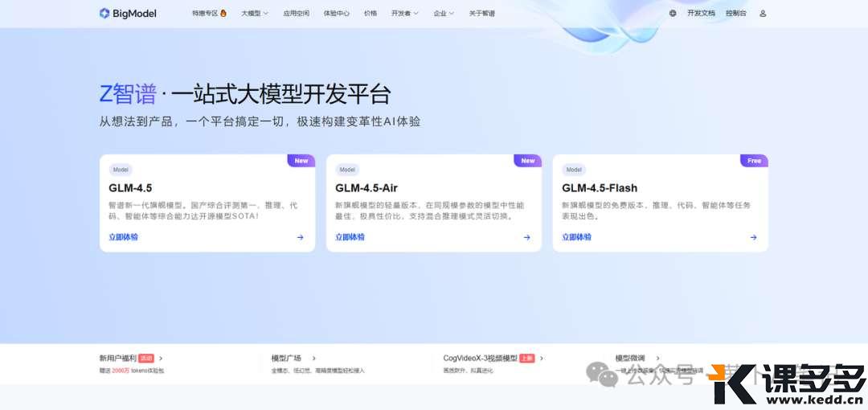The image size is (868, 410).
Task: Open the 价格 page
Action: [x=371, y=14]
